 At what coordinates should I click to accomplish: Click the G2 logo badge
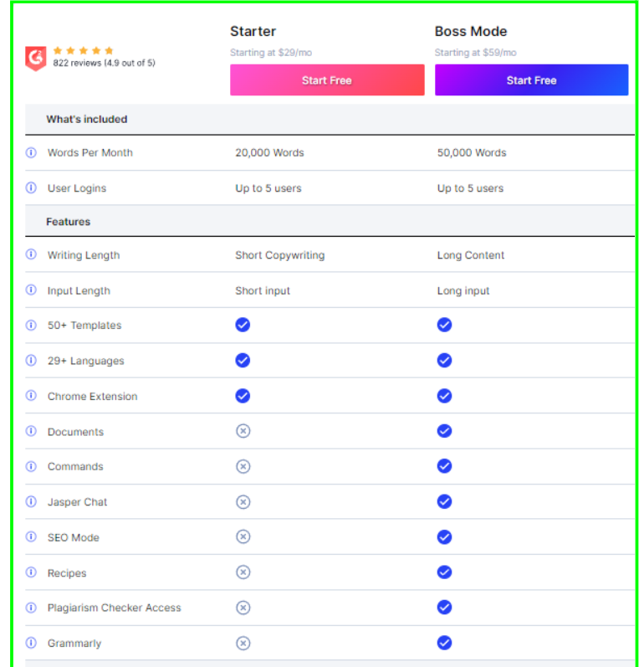point(36,59)
